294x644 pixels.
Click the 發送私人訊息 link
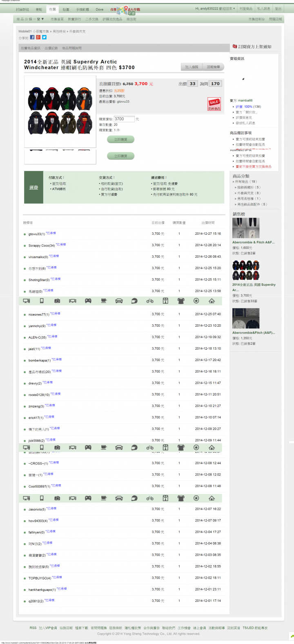click(245, 123)
